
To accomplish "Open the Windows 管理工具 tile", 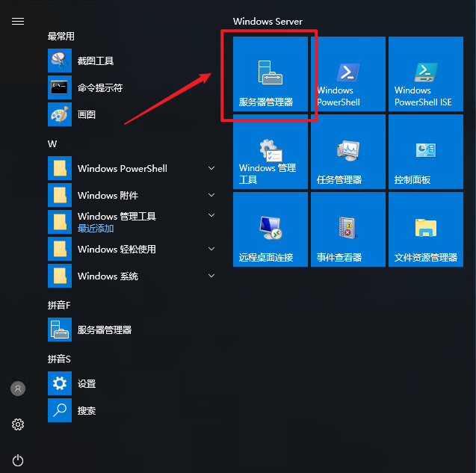I will click(x=271, y=152).
